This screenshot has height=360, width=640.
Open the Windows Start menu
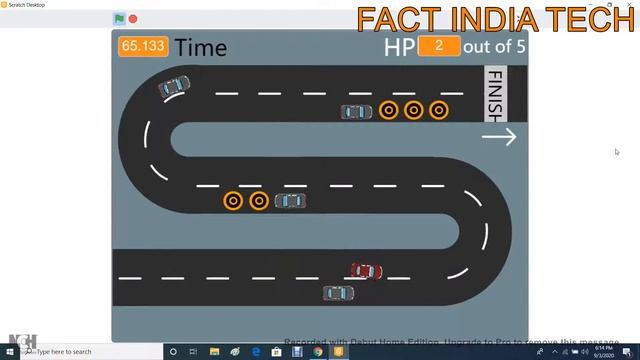pos(10,352)
